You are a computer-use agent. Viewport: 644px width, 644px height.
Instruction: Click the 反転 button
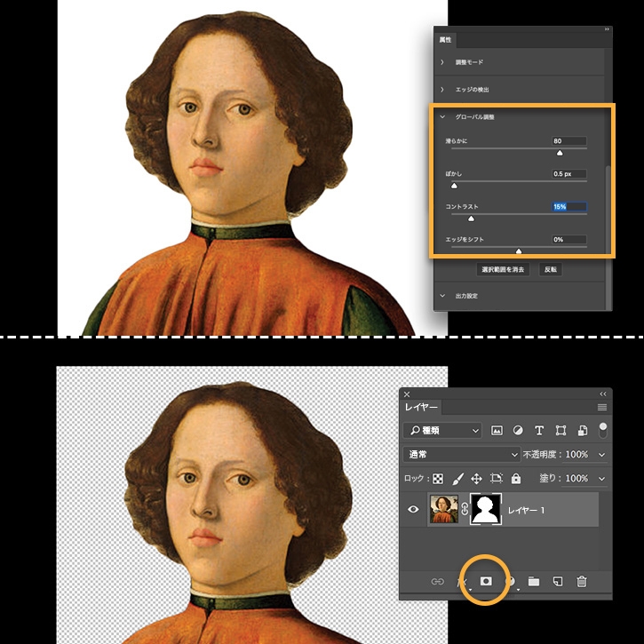[x=551, y=269]
